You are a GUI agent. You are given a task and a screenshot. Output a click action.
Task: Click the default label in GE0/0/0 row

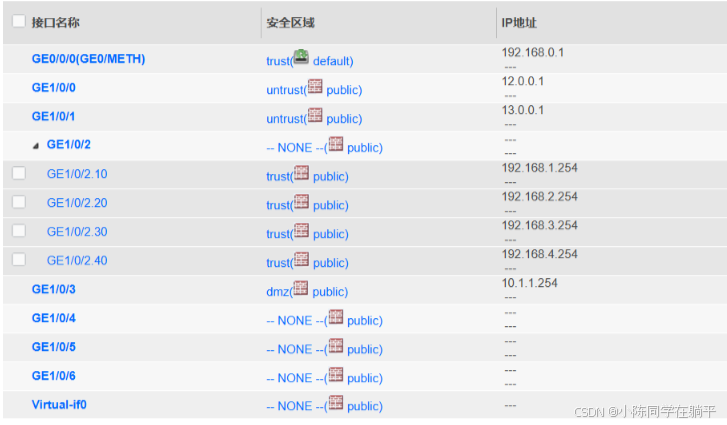[333, 61]
